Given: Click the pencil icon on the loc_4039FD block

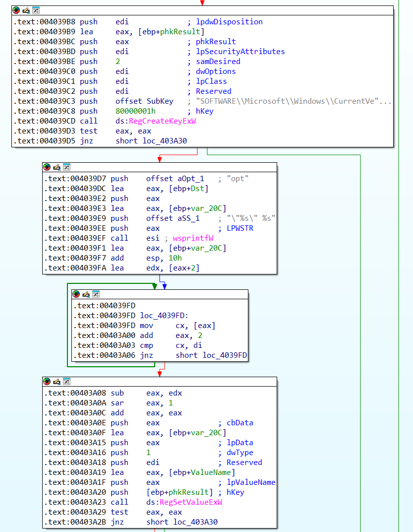Looking at the screenshot, I should (86, 294).
